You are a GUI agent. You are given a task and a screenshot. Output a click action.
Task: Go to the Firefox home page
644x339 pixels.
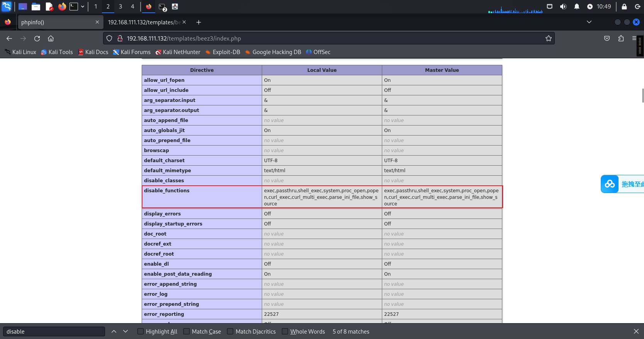coord(51,38)
